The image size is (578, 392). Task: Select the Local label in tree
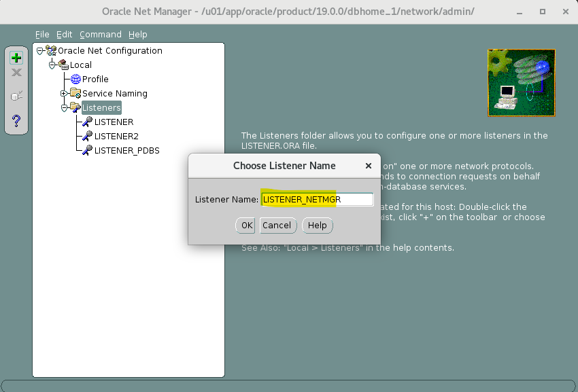click(x=81, y=65)
